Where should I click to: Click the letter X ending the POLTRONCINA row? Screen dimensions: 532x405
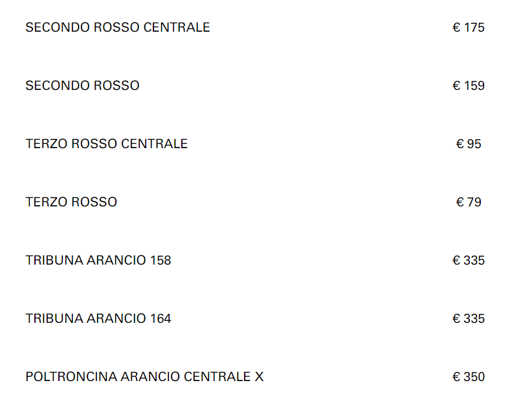(x=259, y=377)
